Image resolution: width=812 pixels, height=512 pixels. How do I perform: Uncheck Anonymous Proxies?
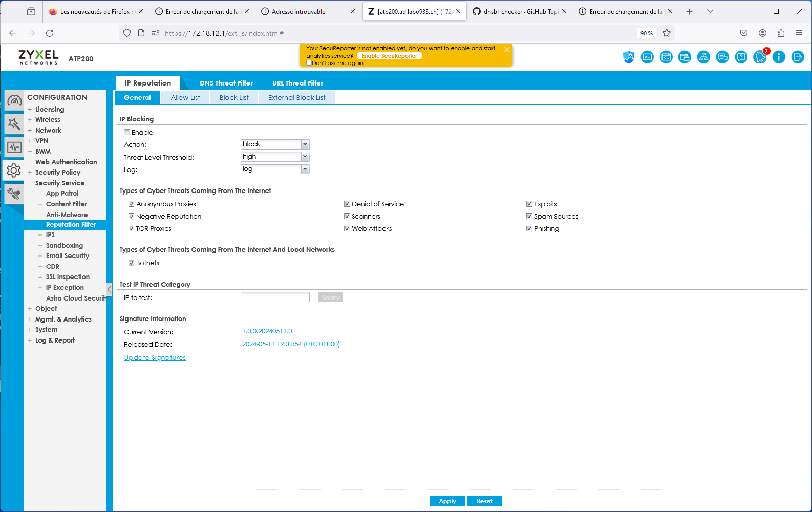coord(131,204)
